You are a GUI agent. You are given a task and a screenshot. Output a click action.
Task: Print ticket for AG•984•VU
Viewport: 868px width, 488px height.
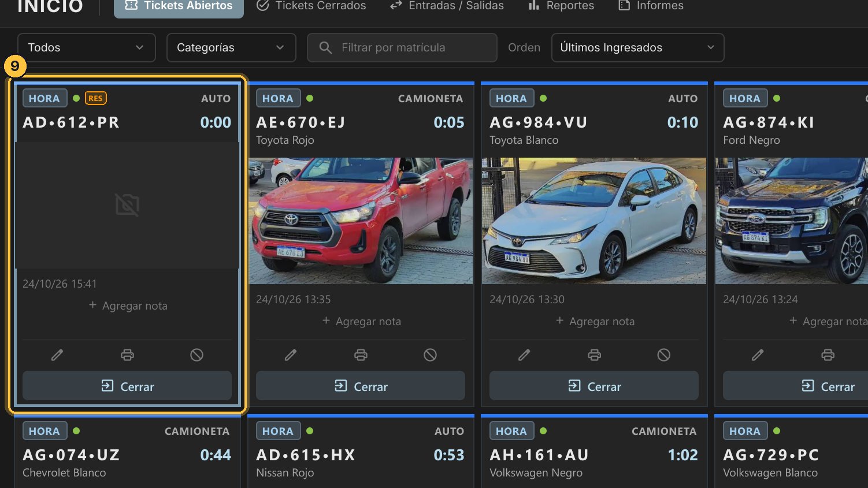[x=594, y=355]
